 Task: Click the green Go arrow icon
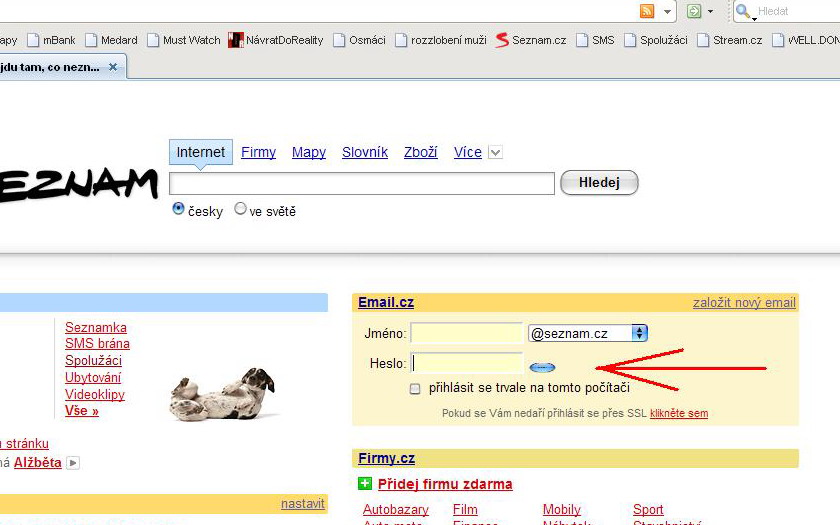(x=694, y=11)
